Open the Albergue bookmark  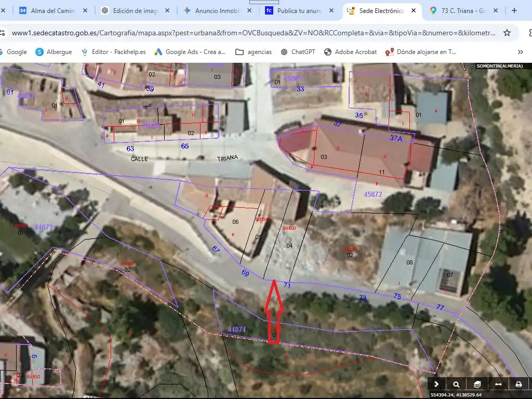click(x=54, y=52)
